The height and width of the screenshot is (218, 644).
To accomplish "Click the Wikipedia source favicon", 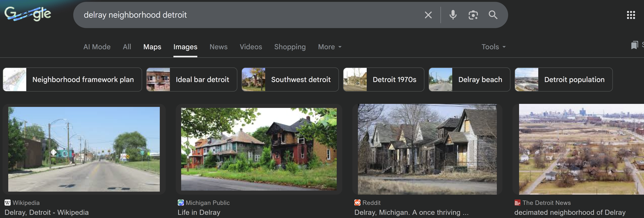I will coord(8,203).
